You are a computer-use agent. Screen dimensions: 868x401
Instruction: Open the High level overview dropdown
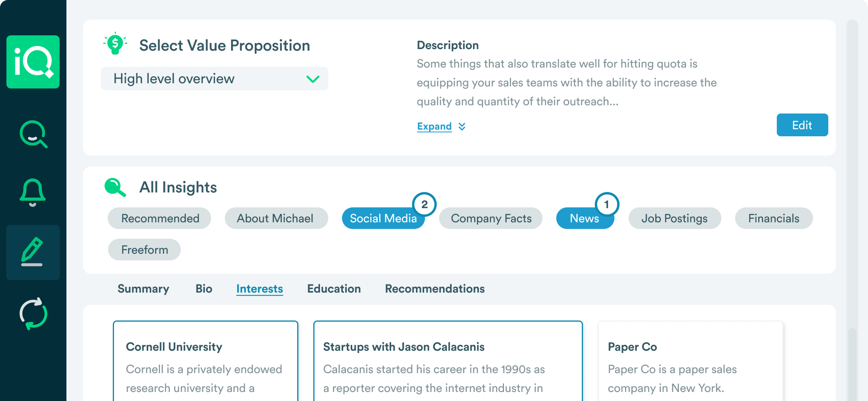214,79
